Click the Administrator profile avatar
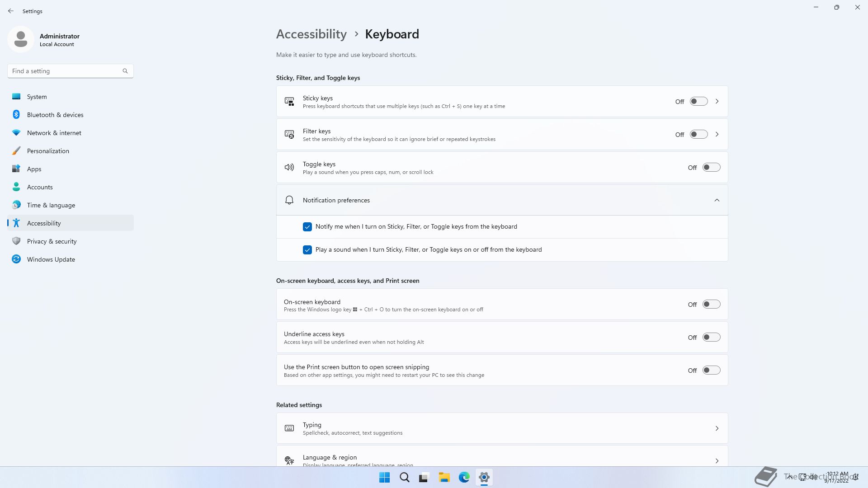The height and width of the screenshot is (488, 868). (x=21, y=39)
